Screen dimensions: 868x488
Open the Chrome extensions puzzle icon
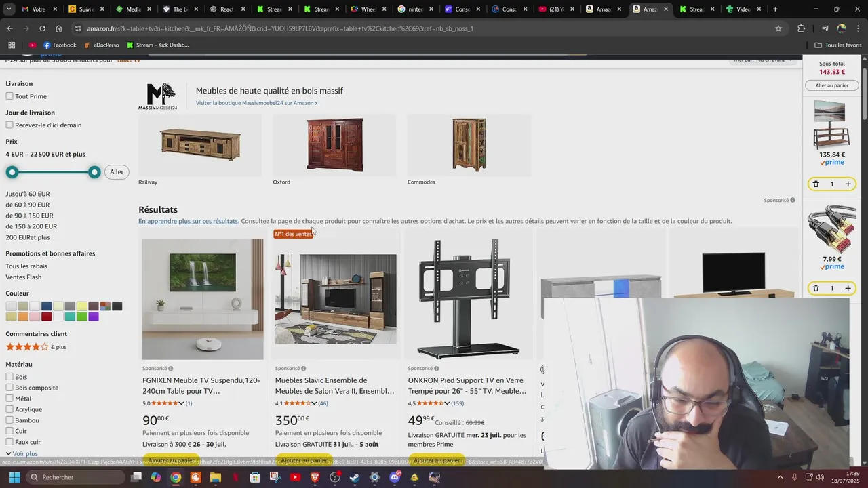point(801,28)
